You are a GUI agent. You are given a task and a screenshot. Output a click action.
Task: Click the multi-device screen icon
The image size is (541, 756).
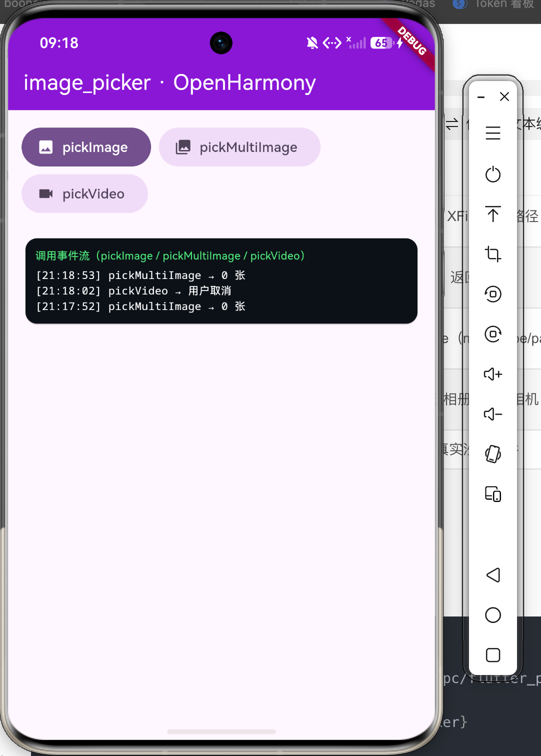click(x=493, y=494)
